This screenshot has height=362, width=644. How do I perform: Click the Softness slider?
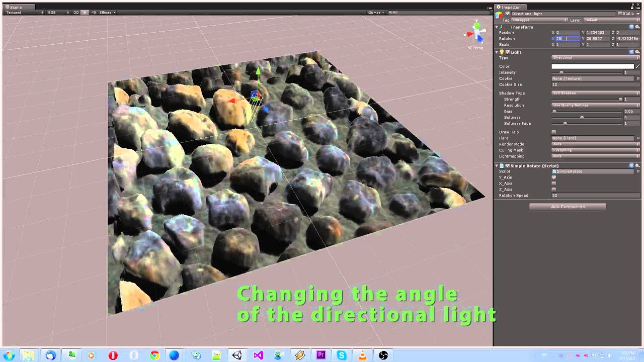[x=587, y=117]
